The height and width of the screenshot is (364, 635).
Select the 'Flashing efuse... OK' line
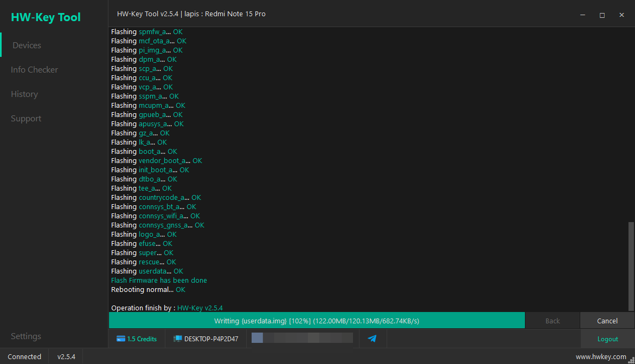142,243
